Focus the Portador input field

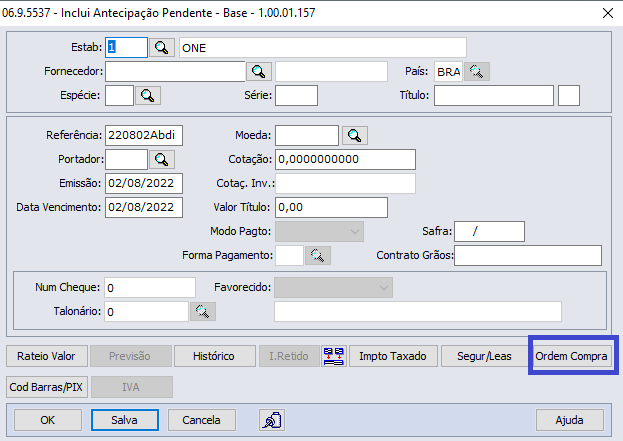126,159
